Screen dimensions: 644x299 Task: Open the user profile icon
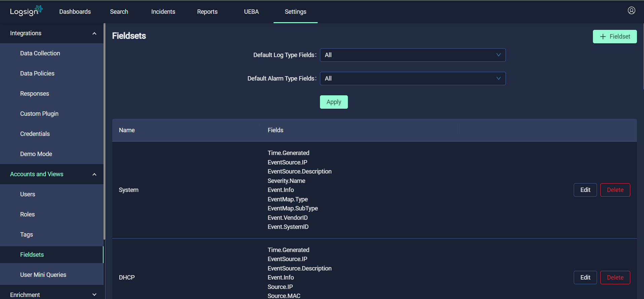631,11
